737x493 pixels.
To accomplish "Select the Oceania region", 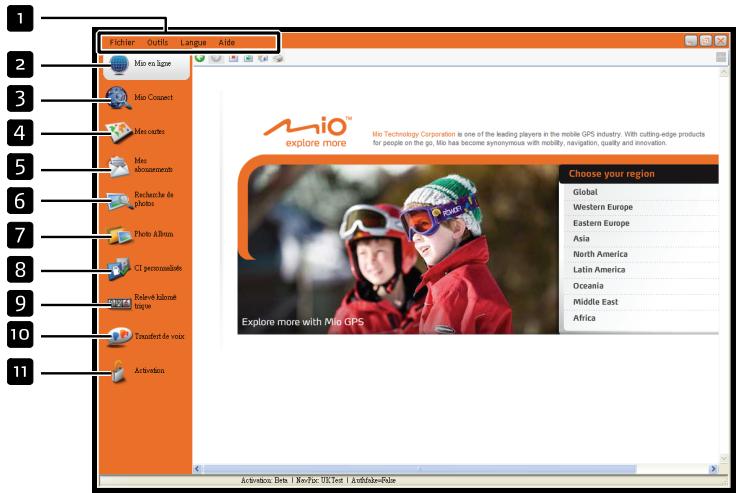I will click(588, 286).
